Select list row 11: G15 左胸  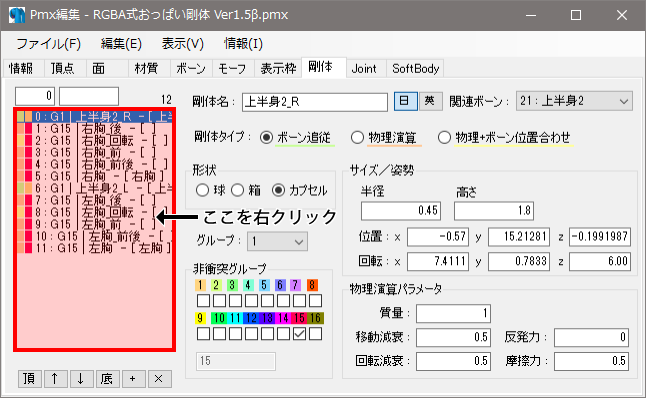pos(94,248)
